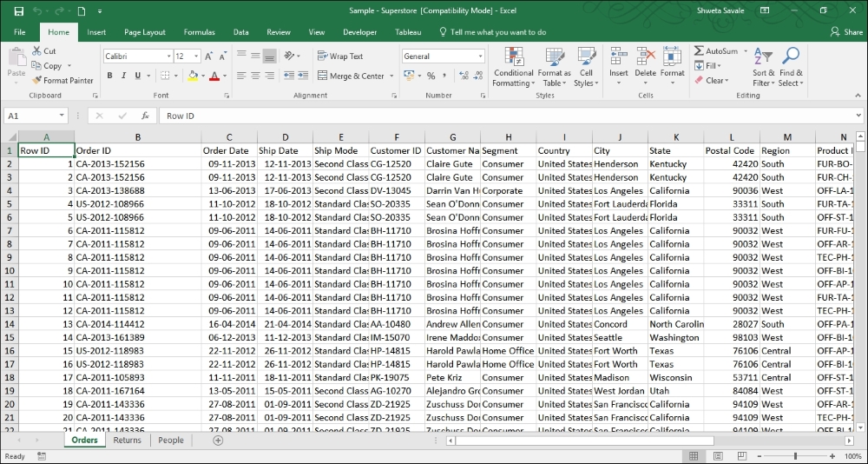Screen dimensions: 868x464
Task: Toggle Bold formatting
Action: (x=109, y=76)
